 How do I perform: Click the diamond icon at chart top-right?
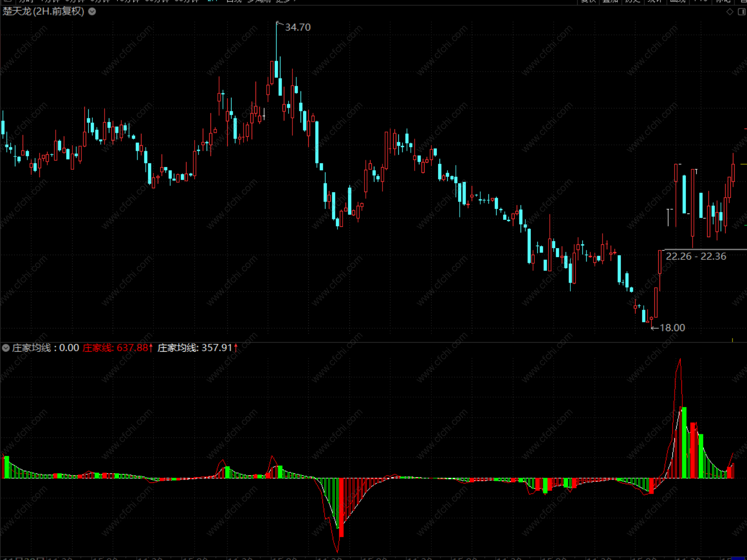point(730,12)
